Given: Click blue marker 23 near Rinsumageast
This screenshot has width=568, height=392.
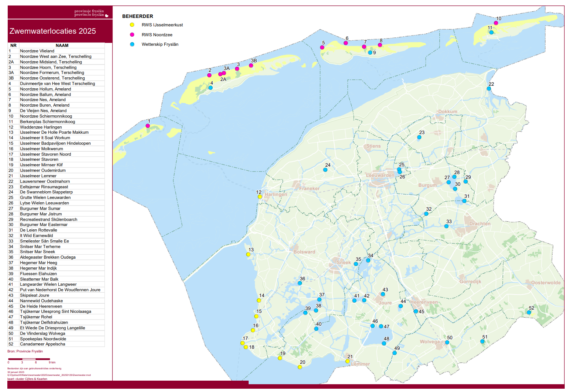Looking at the screenshot, I should tap(419, 137).
